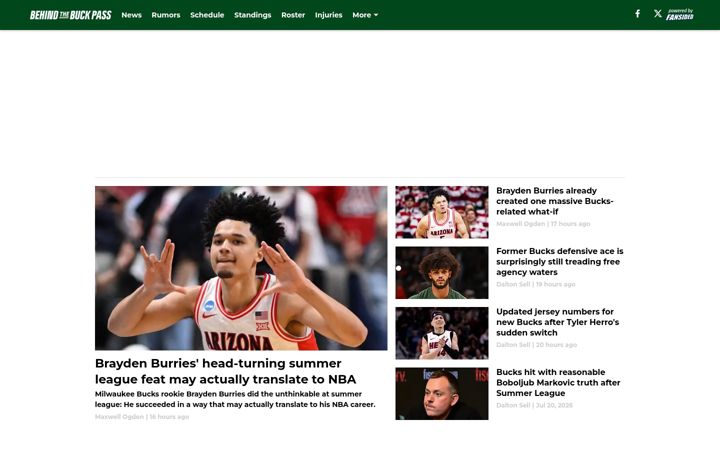
Task: Click 'Maxwell Ogden | 16 hours ago' byline
Action: coord(142,417)
